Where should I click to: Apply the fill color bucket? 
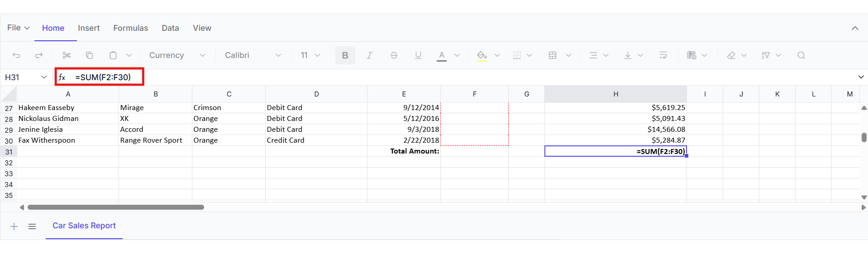[482, 55]
